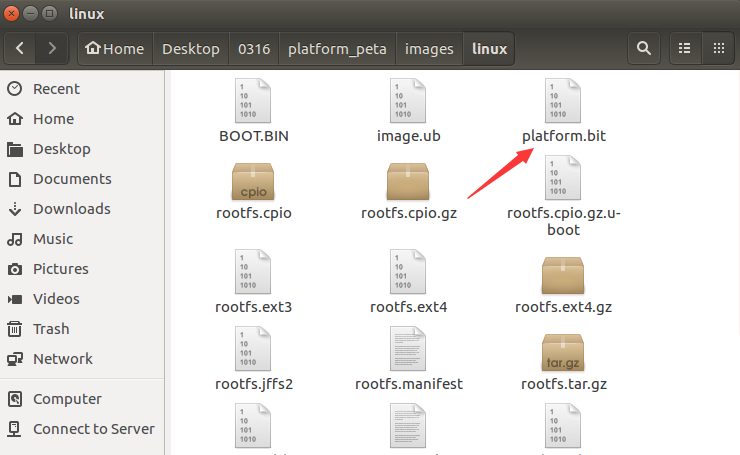Select the rootfs.cpio.gz package icon
The image size is (740, 455).
[408, 182]
